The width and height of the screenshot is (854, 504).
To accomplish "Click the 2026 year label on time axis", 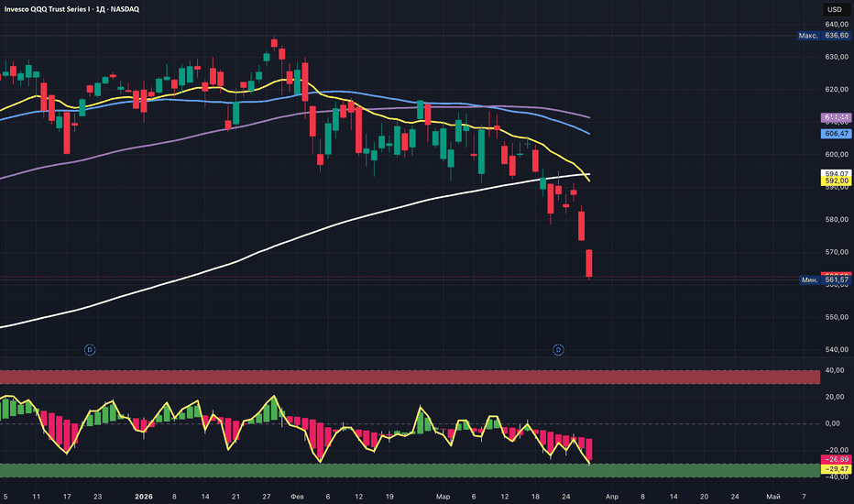I will click(145, 495).
